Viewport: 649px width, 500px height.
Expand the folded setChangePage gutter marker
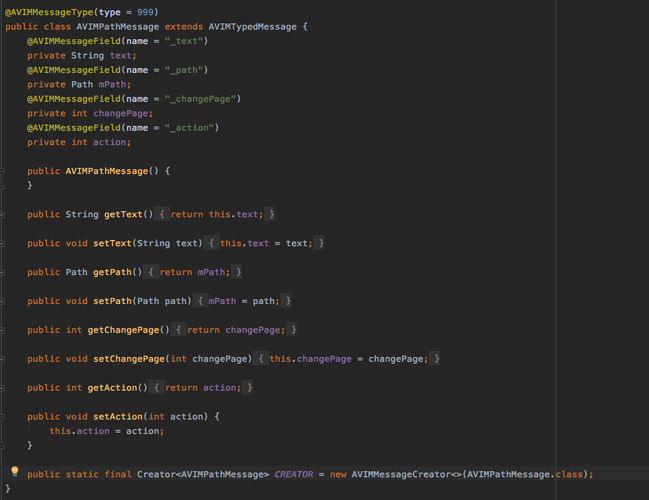2,359
